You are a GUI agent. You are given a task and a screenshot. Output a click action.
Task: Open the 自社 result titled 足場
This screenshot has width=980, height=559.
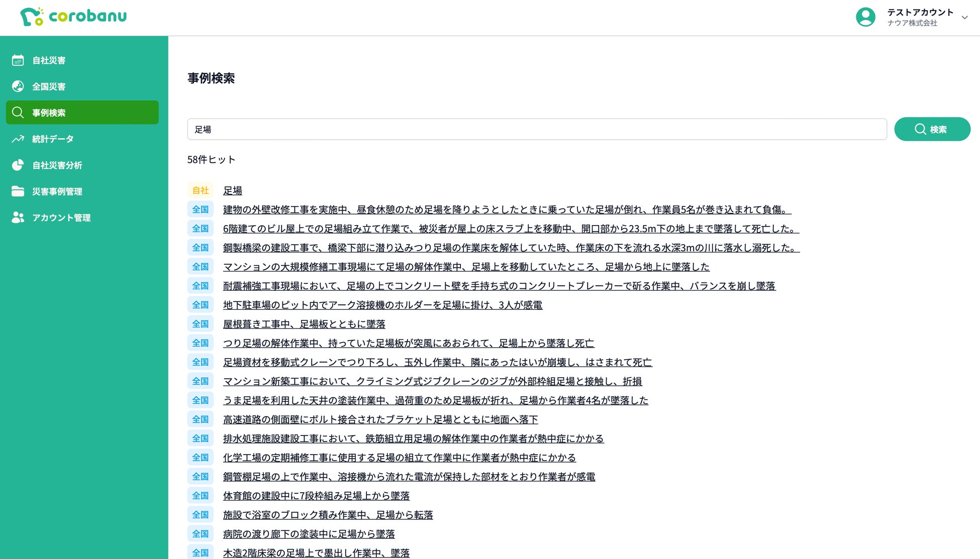coord(233,191)
